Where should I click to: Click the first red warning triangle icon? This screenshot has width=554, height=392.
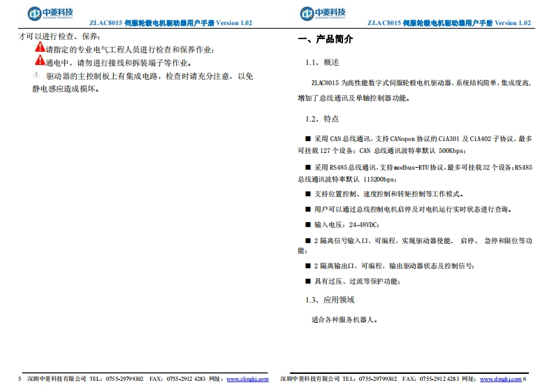pyautogui.click(x=40, y=48)
